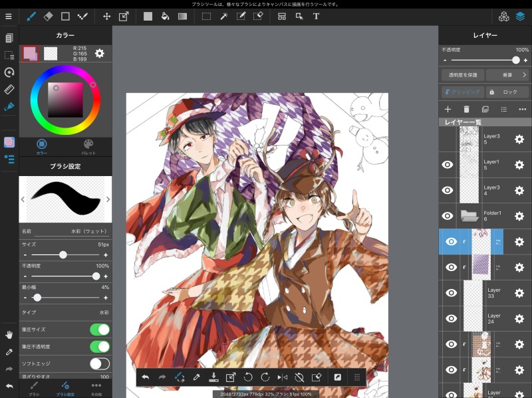
Task: Switch to the パレット tab
Action: coord(88,146)
